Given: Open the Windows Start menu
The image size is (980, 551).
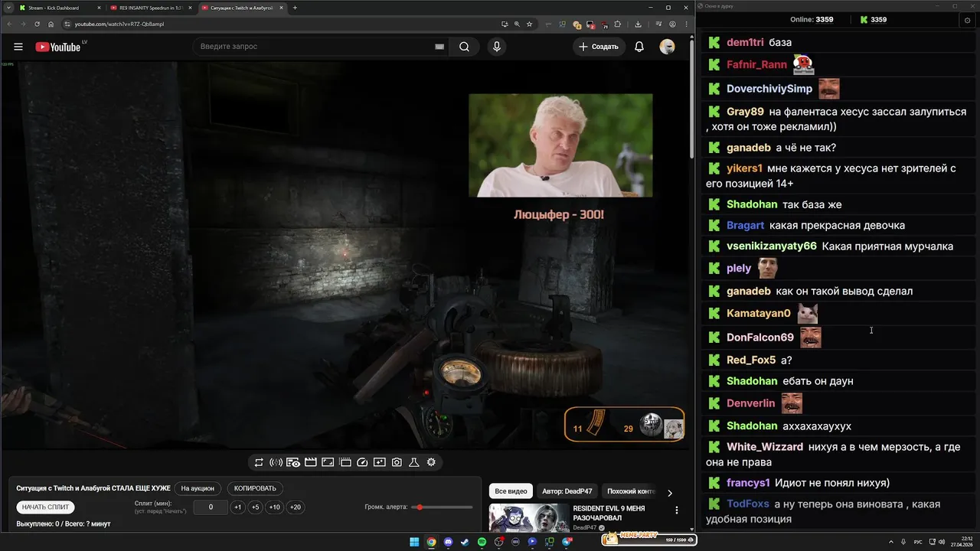Looking at the screenshot, I should (414, 542).
